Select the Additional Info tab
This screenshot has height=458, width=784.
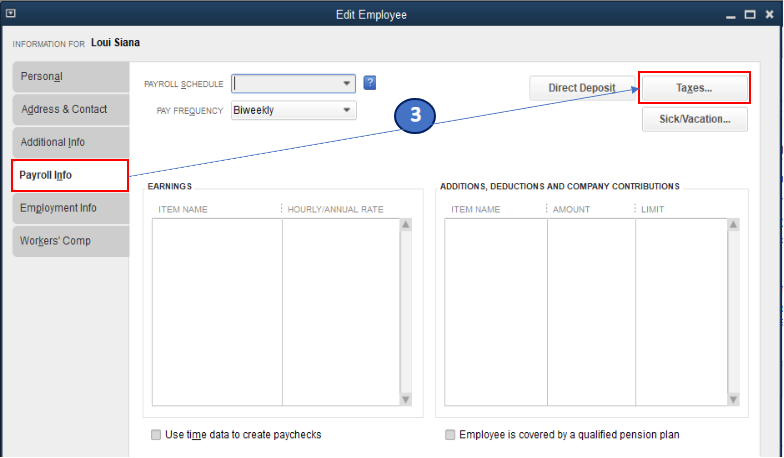[70, 142]
